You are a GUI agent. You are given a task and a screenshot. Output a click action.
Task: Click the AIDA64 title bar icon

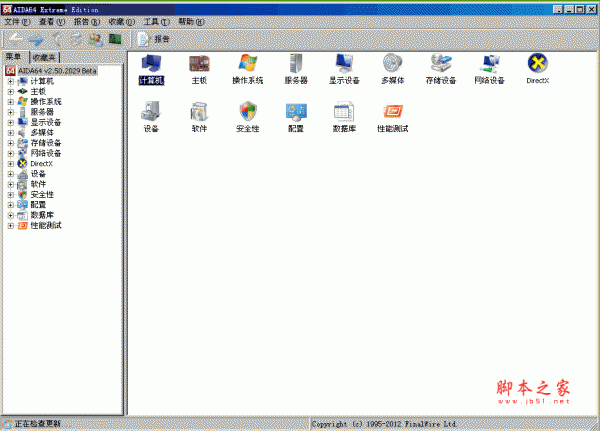(7, 10)
